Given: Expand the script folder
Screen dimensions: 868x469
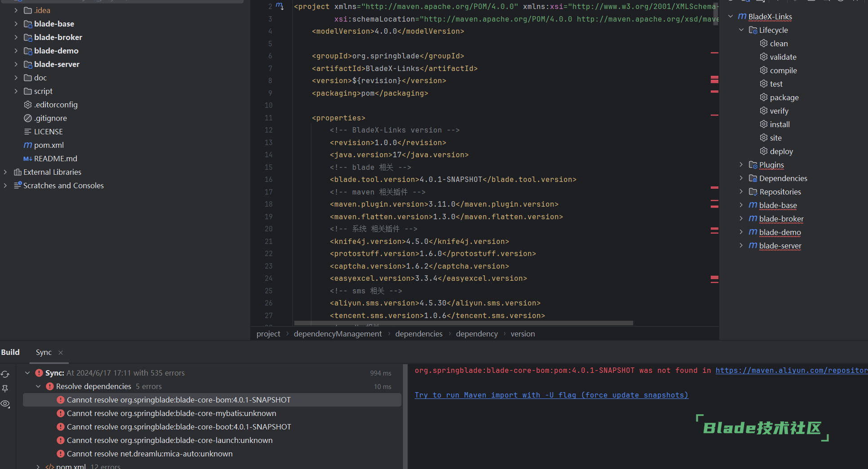Looking at the screenshot, I should 16,91.
